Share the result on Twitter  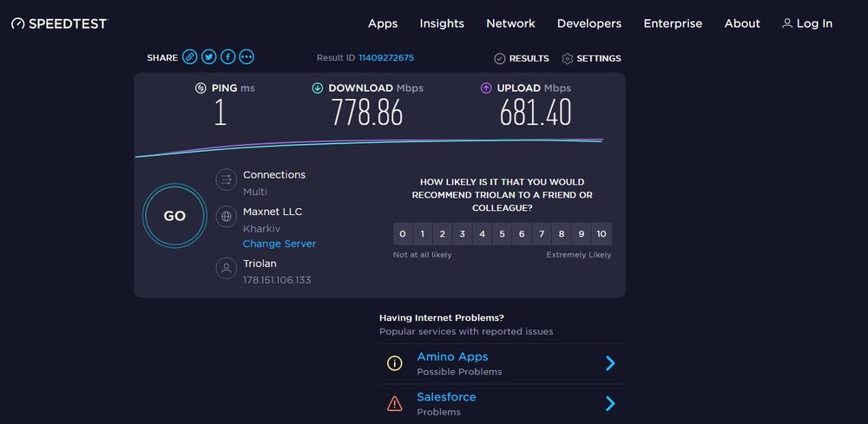208,57
